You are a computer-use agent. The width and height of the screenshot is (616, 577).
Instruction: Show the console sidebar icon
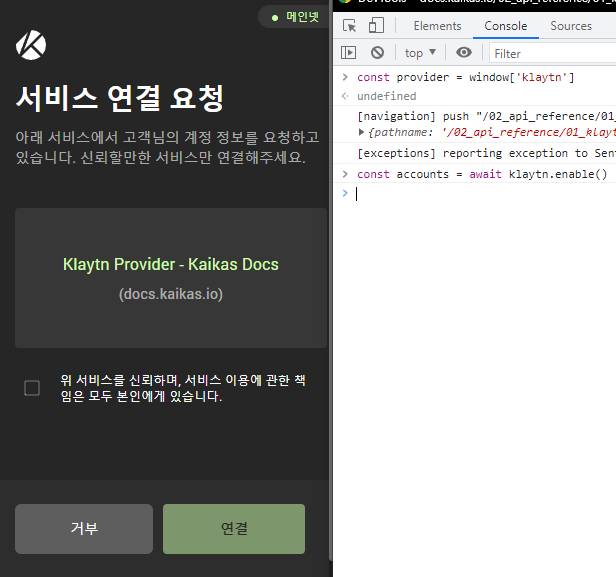(x=348, y=53)
